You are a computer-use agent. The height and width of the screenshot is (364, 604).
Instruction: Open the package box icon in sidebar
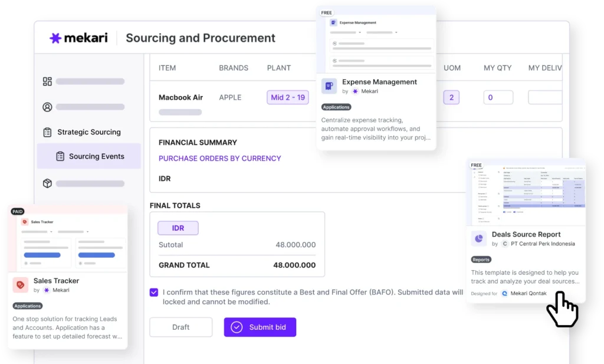pos(47,183)
